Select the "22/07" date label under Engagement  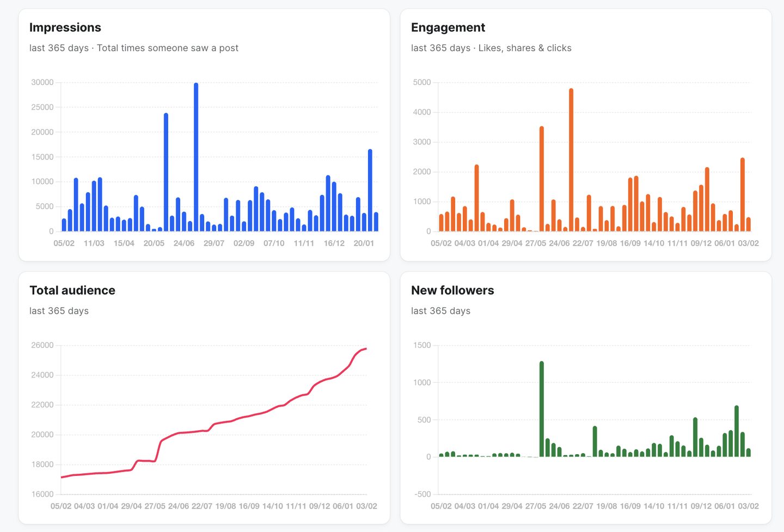(x=583, y=243)
